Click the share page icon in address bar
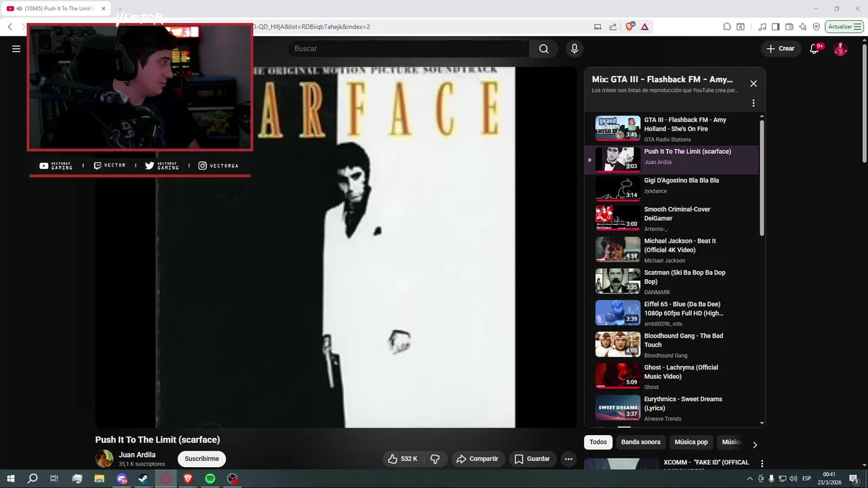This screenshot has height=488, width=868. [613, 26]
